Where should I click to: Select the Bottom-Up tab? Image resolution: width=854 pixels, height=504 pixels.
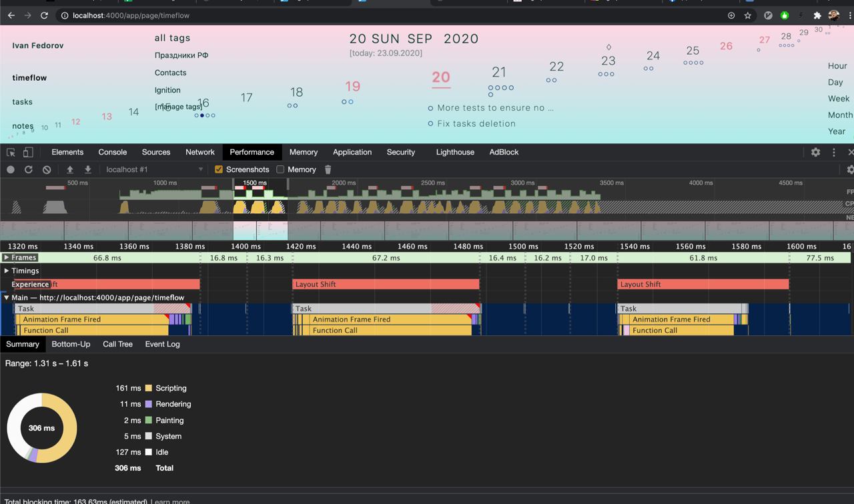[71, 345]
